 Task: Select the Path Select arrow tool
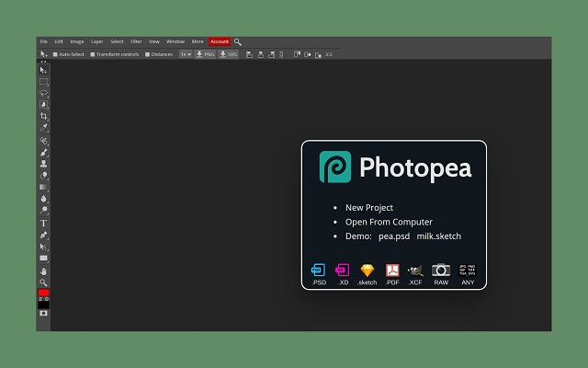pyautogui.click(x=43, y=247)
